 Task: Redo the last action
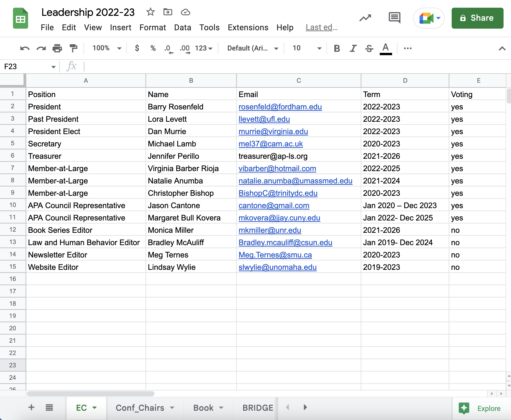[41, 48]
